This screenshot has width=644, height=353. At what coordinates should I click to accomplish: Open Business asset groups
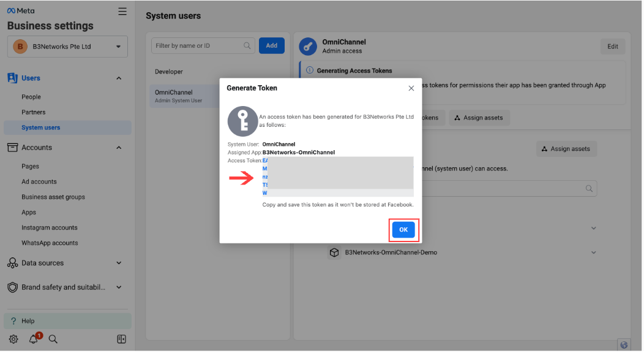click(x=53, y=197)
